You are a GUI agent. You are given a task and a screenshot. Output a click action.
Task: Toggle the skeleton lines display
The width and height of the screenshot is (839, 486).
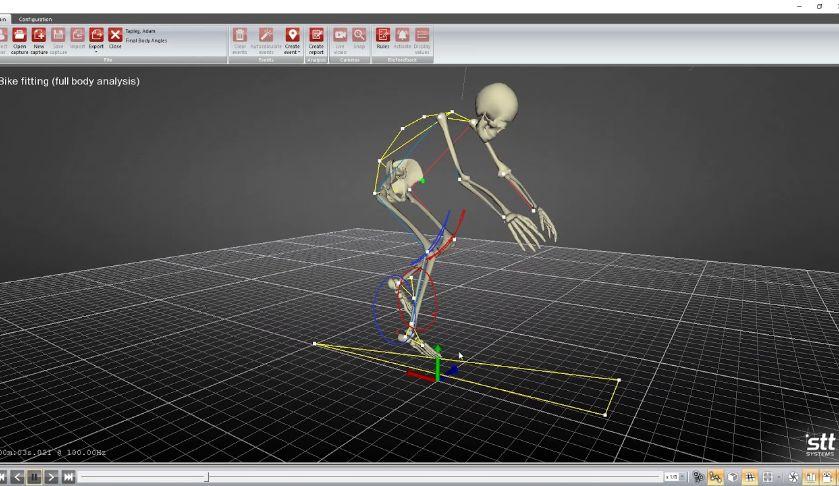[715, 476]
